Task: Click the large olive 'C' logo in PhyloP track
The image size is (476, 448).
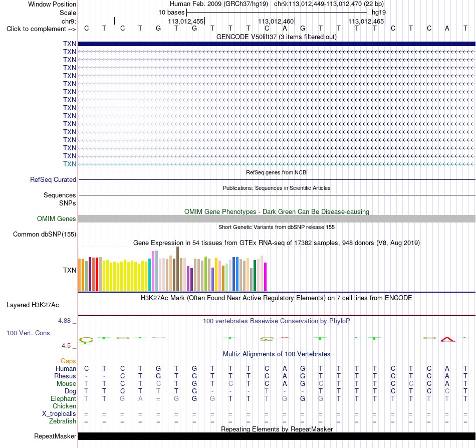Action: pyautogui.click(x=86, y=340)
